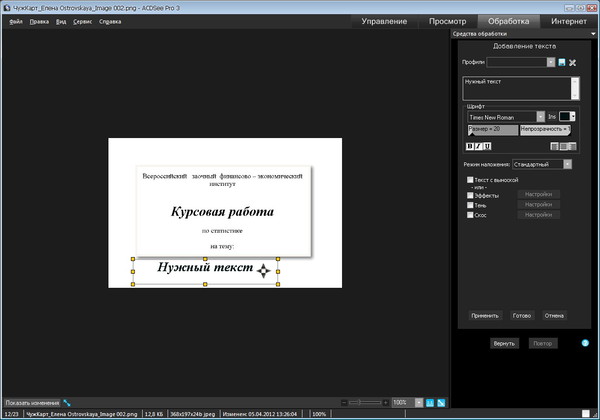The image size is (600, 420).
Task: Expand the Средства обработки panel menu arrow
Action: [593, 34]
